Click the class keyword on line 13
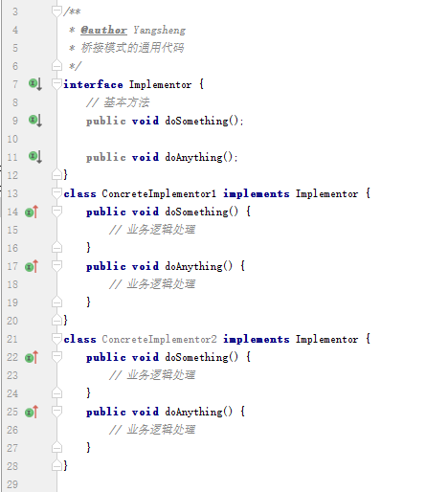 click(79, 194)
